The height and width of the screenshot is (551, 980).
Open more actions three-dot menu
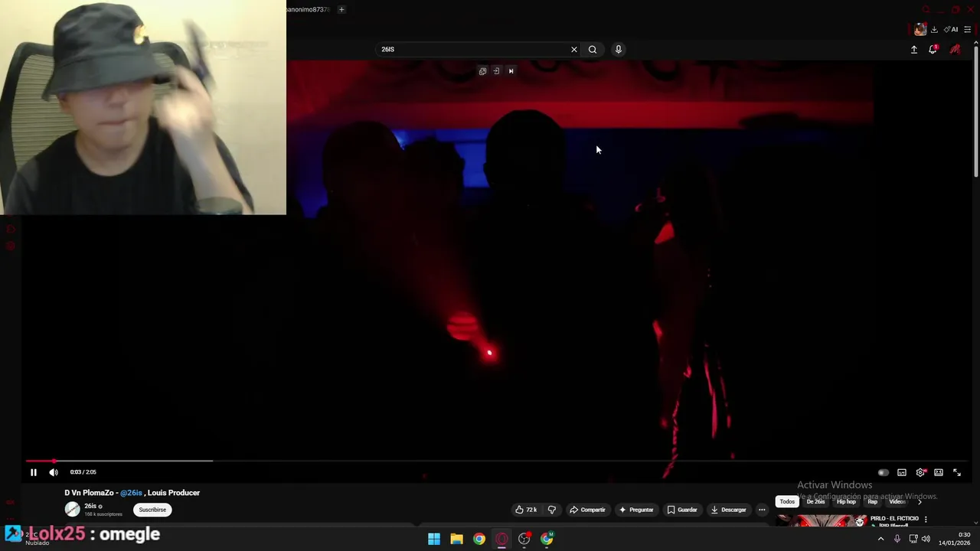762,510
